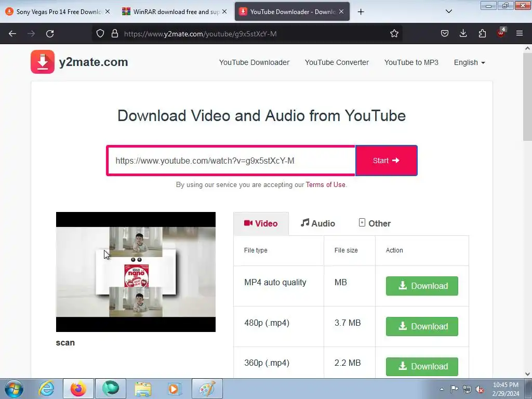Click the Firefox taskbar icon
Image resolution: width=532 pixels, height=399 pixels.
click(x=78, y=389)
